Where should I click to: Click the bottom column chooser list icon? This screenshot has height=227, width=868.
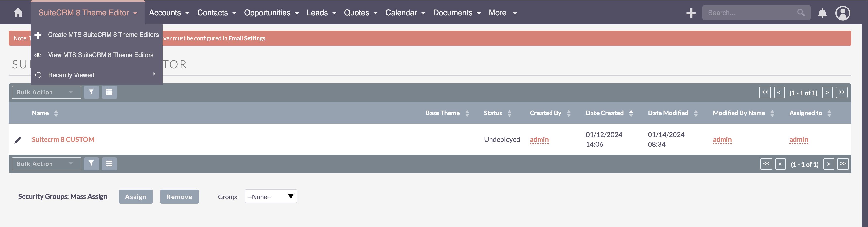[109, 164]
